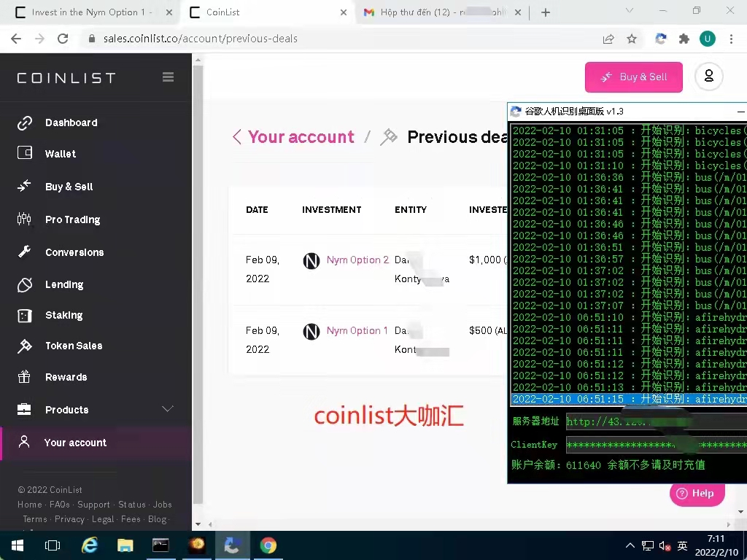Click the Nym logo beside Nym Option 1

311,332
